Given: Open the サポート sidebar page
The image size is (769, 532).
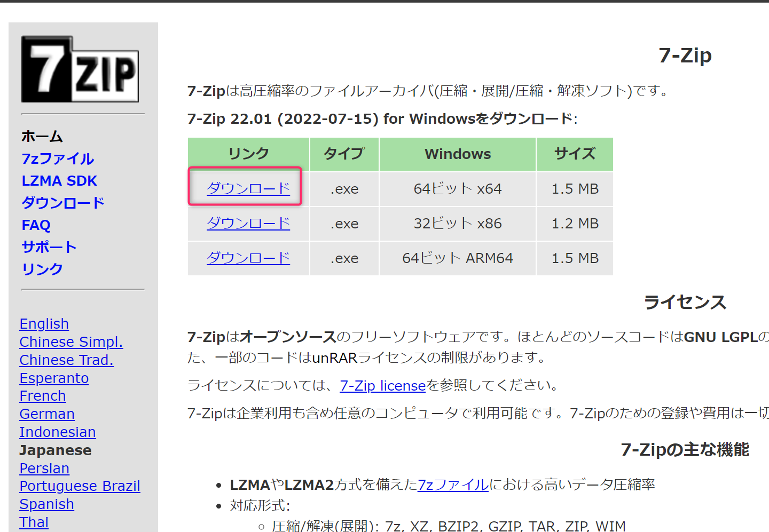Looking at the screenshot, I should [49, 247].
